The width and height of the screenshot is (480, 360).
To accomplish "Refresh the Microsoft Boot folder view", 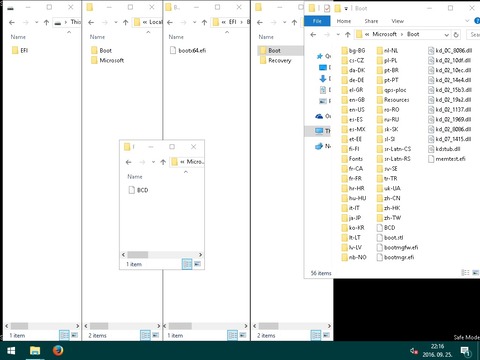I will (456, 34).
